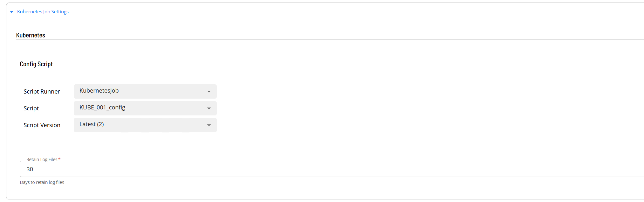
Task: Click the red required asterisk on Retain Log Files
Action: 59,159
